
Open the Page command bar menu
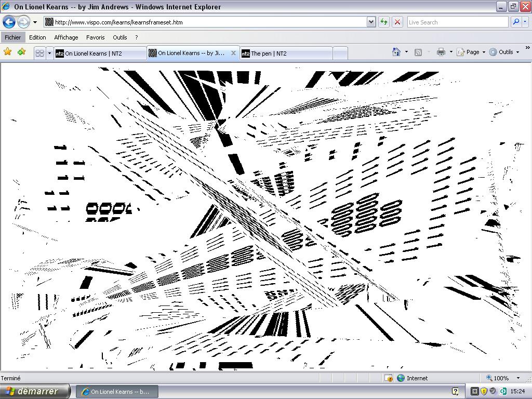pyautogui.click(x=471, y=52)
